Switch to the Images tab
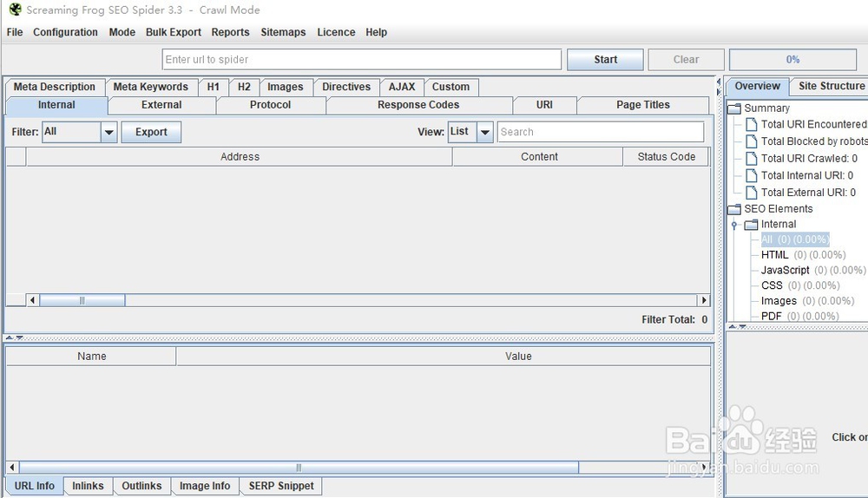Image resolution: width=868 pixels, height=498 pixels. [x=286, y=87]
